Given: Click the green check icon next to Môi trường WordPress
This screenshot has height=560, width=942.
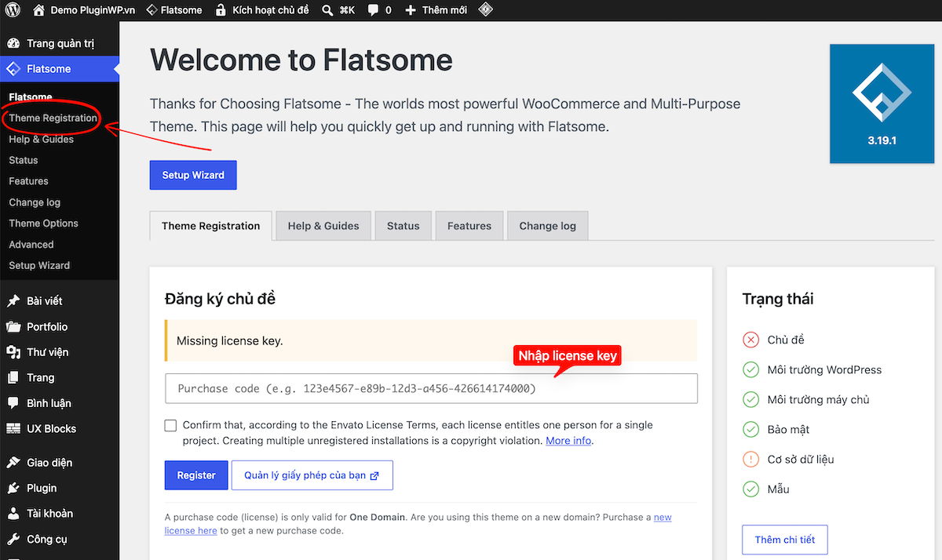Looking at the screenshot, I should tap(751, 369).
